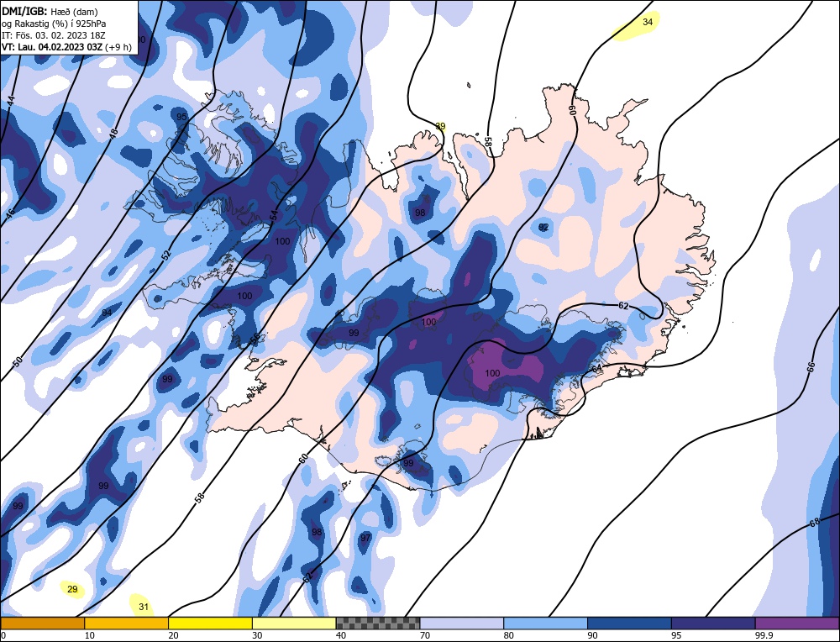Click the '95' legend scale label
Image resolution: width=840 pixels, height=642 pixels.
click(676, 635)
